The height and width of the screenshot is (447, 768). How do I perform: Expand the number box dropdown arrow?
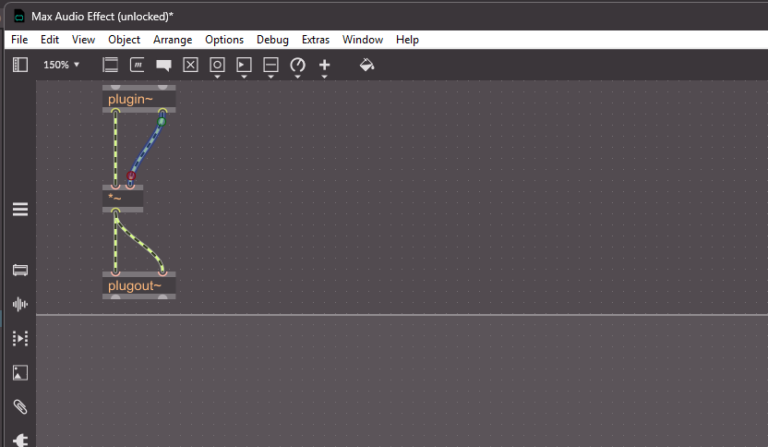click(x=244, y=77)
